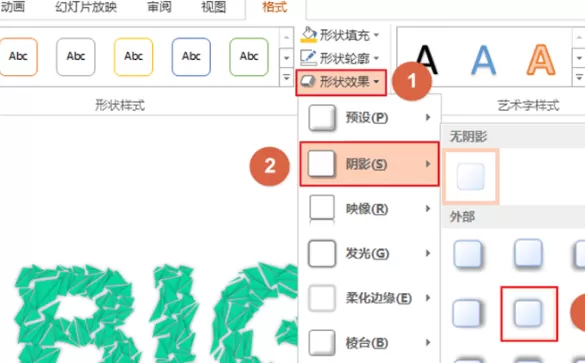Open the 棱台(B) submenu

click(369, 343)
